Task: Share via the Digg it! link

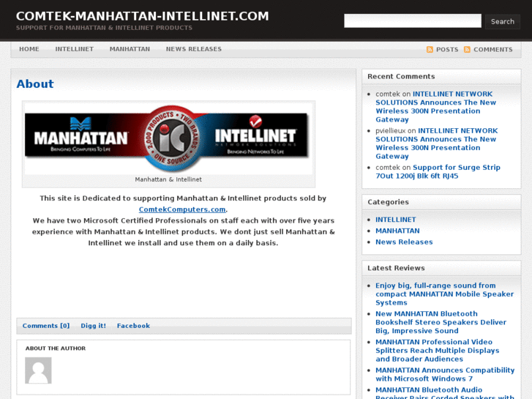Action: 94,326
